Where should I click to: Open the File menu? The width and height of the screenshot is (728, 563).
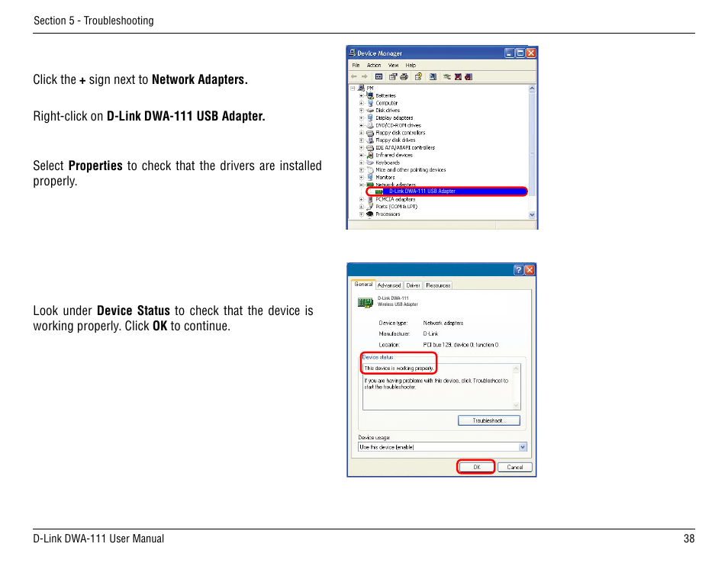coord(356,66)
